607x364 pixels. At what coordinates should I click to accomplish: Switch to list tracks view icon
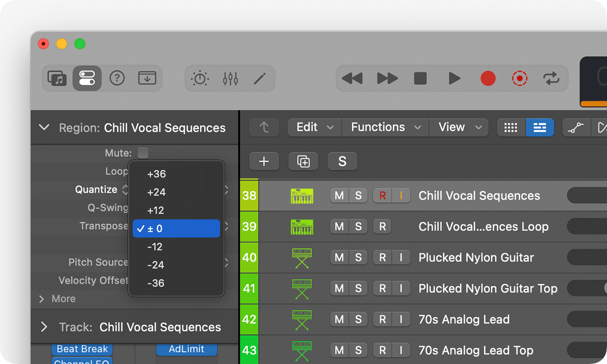pyautogui.click(x=540, y=127)
